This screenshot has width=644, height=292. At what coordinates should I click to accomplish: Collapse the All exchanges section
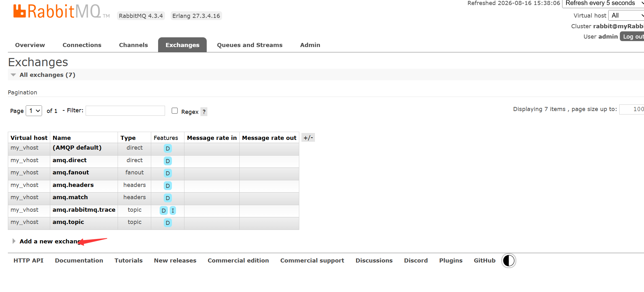pos(47,75)
